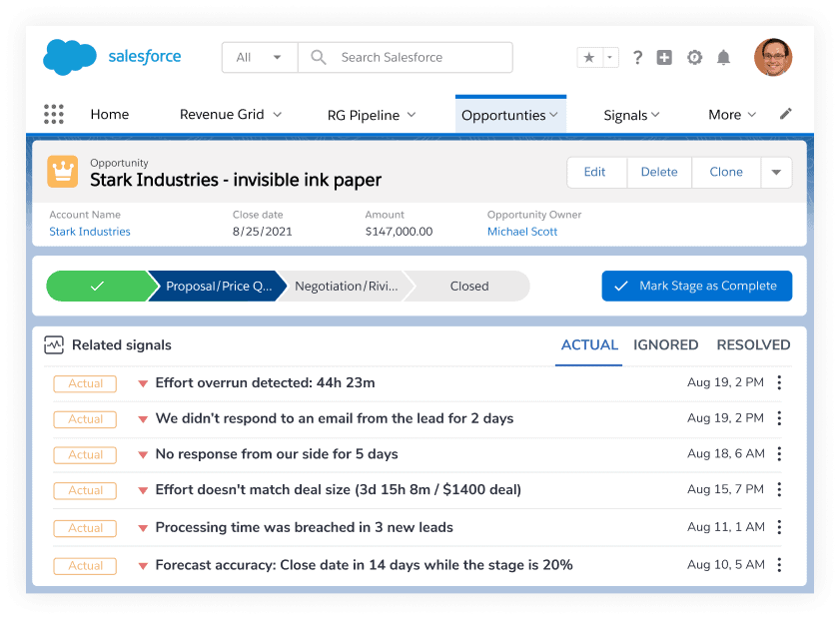Open more record actions dropdown arrow
This screenshot has width=840, height=619.
click(x=776, y=172)
